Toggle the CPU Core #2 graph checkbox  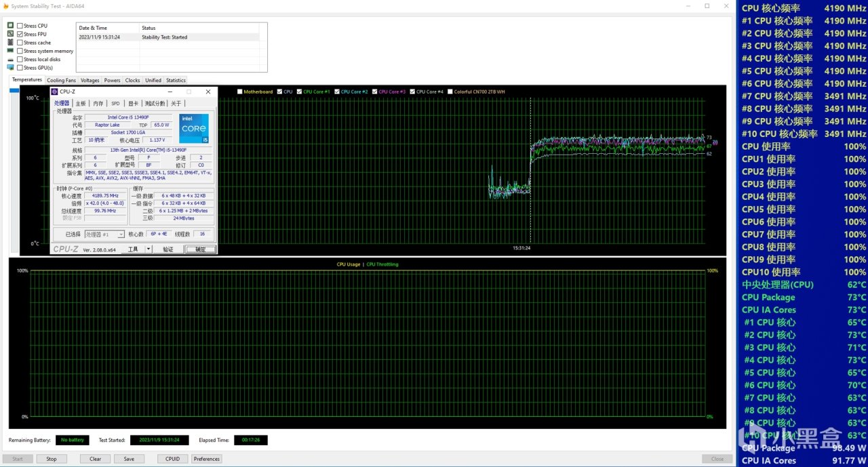point(337,92)
